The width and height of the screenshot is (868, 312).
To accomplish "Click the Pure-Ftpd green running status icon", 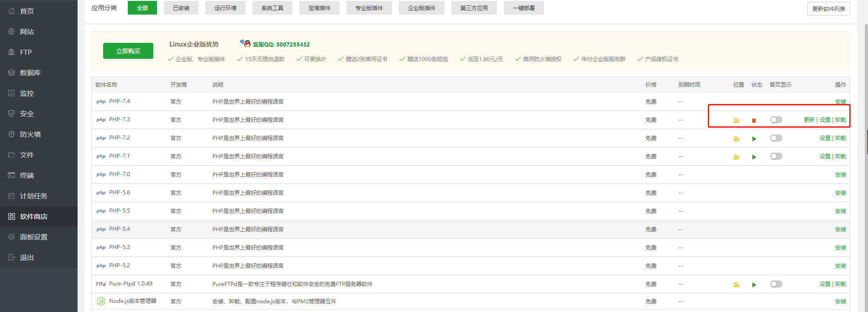I will tap(754, 285).
